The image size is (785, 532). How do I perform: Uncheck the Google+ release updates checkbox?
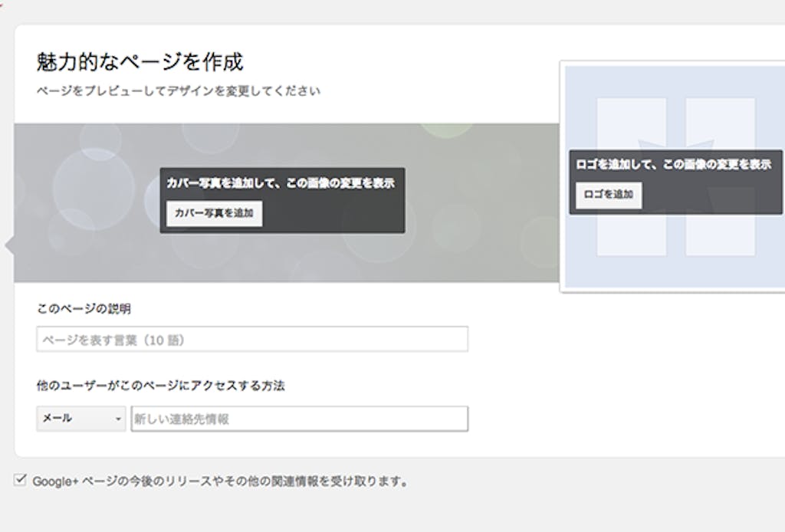20,481
